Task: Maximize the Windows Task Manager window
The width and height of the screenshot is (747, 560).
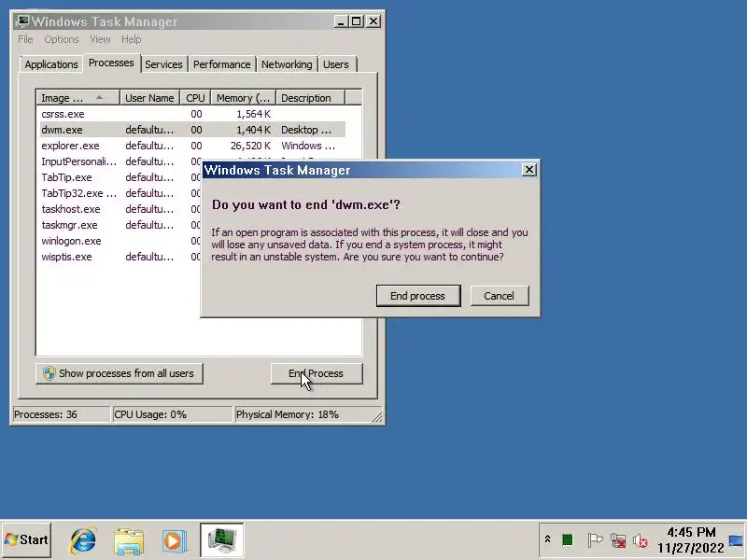Action: point(357,21)
